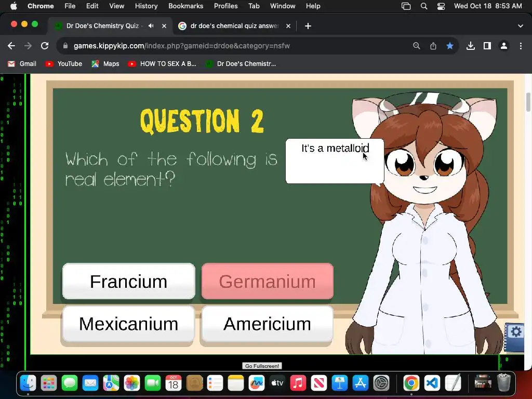Image resolution: width=532 pixels, height=399 pixels.
Task: Open the Dr Doe's Chemistr... bookmark
Action: pyautogui.click(x=241, y=64)
